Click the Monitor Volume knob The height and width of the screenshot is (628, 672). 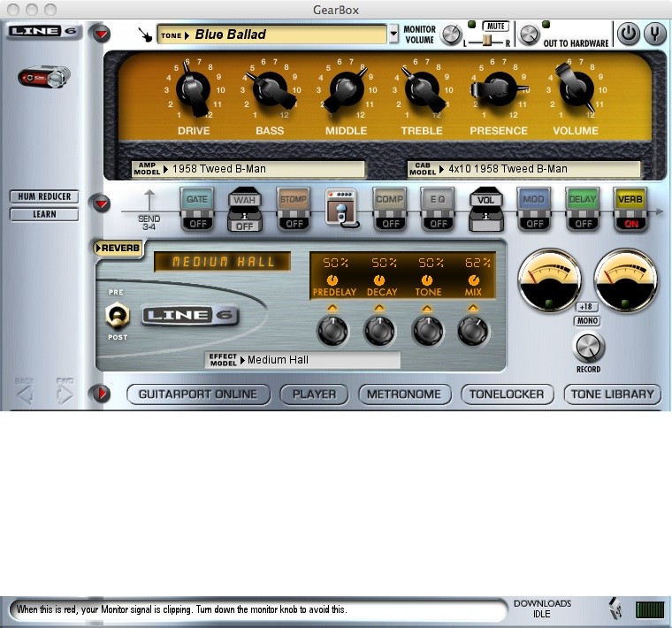[451, 34]
